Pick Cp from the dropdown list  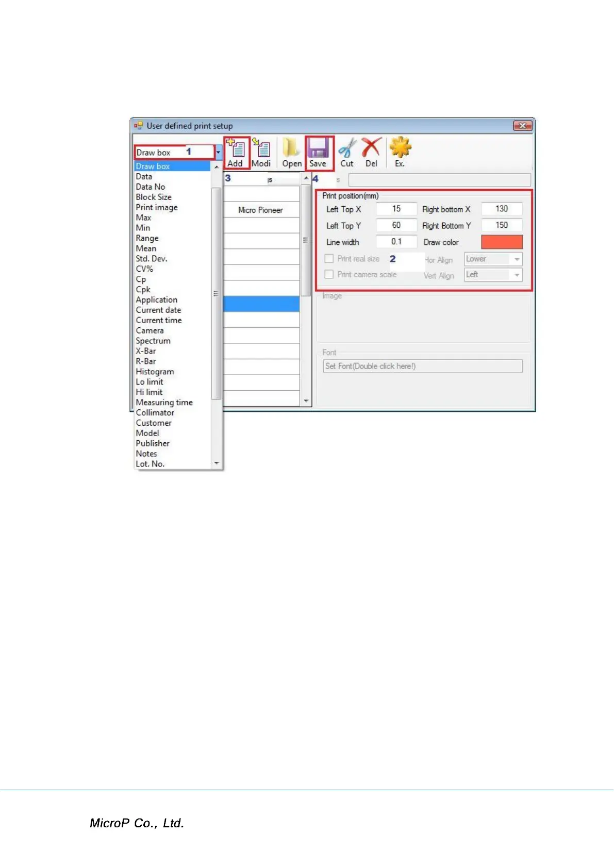(x=172, y=279)
